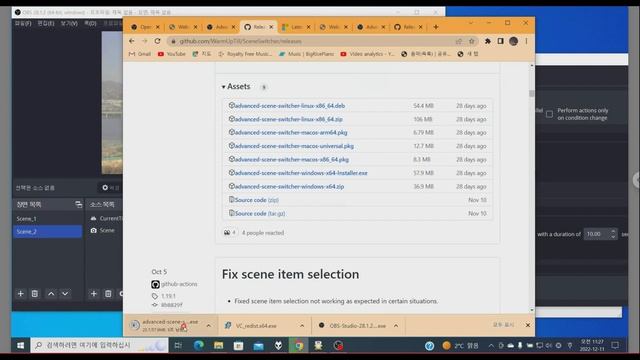Open options for VC_redist.x64.exe download
640x360 pixels.
[x=302, y=326]
